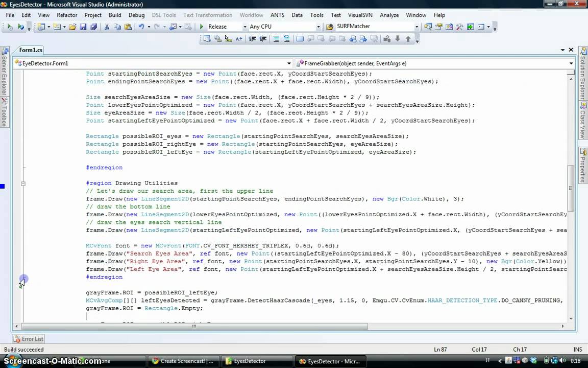Viewport: 588px width, 368px height.
Task: Click the Increase Line Indent icon
Action: pyautogui.click(x=263, y=38)
